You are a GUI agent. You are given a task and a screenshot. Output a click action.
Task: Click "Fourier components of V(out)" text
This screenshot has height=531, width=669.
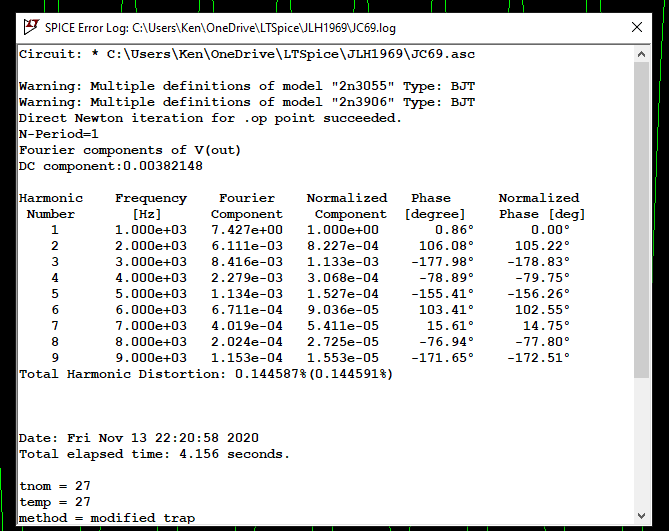(x=130, y=150)
